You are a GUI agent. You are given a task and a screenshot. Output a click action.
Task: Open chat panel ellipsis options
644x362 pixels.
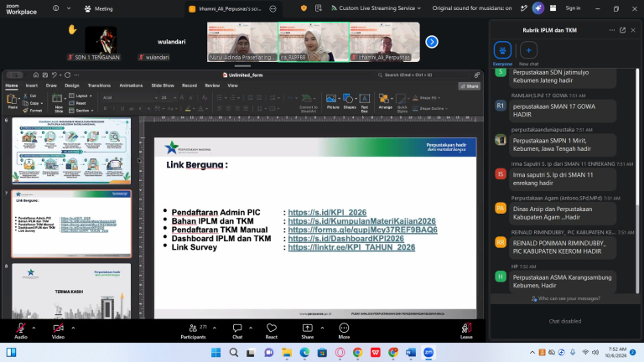click(612, 30)
